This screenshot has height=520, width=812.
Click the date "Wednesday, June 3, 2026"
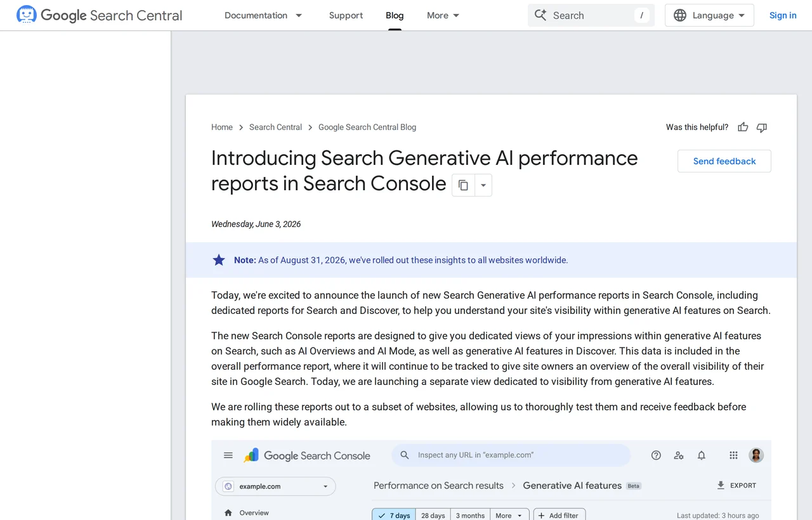point(256,224)
